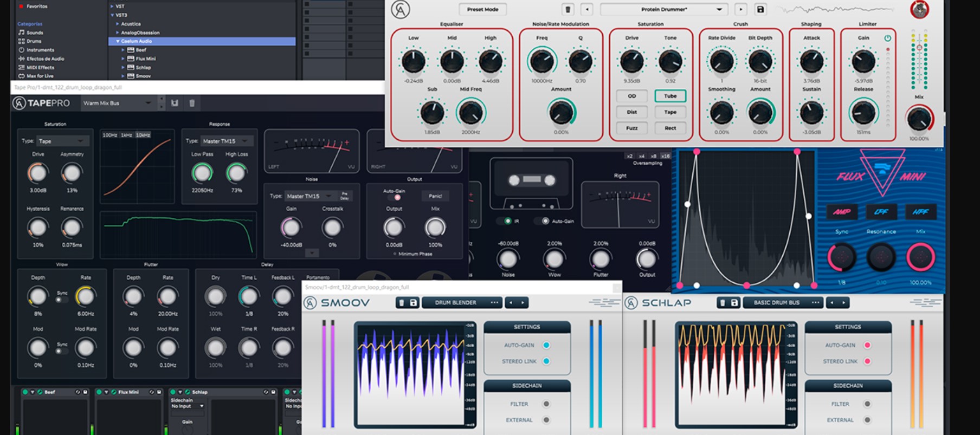Image resolution: width=980 pixels, height=435 pixels.
Task: Collapse the Caelum Audio folder in browser
Action: [118, 41]
